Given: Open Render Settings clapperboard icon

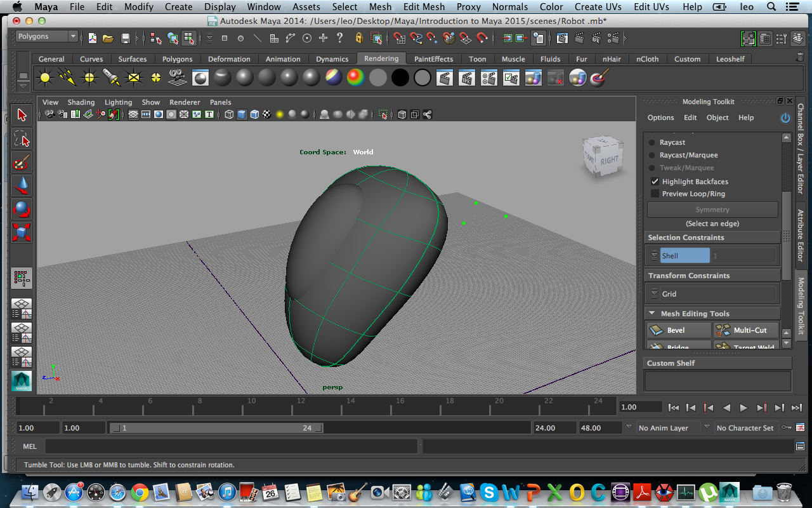Looking at the screenshot, I should click(x=488, y=78).
